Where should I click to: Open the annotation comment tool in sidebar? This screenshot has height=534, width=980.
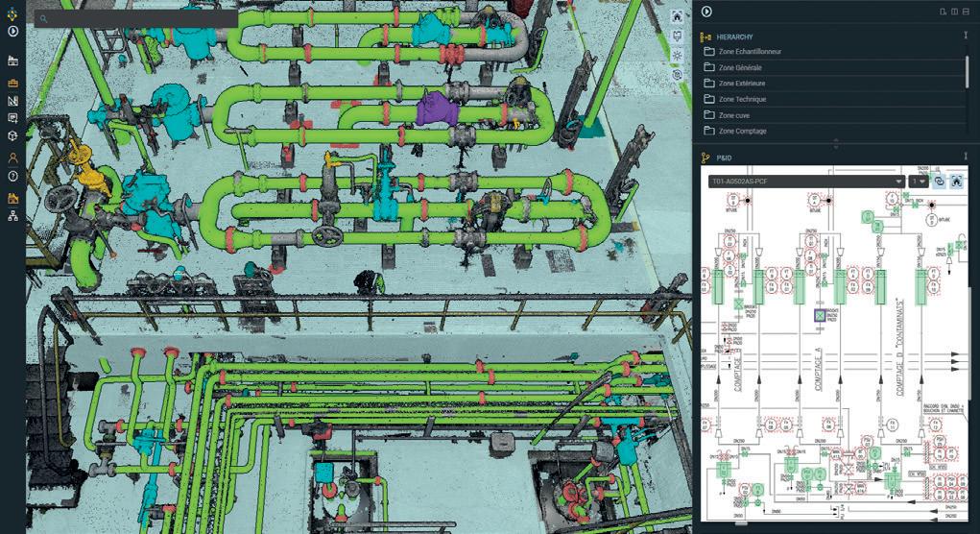pos(12,118)
